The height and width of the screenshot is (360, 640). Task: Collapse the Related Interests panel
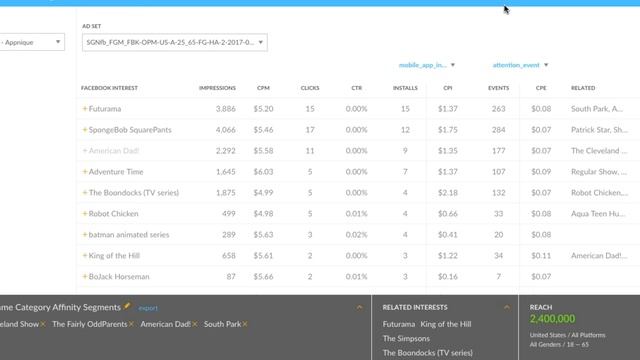507,307
